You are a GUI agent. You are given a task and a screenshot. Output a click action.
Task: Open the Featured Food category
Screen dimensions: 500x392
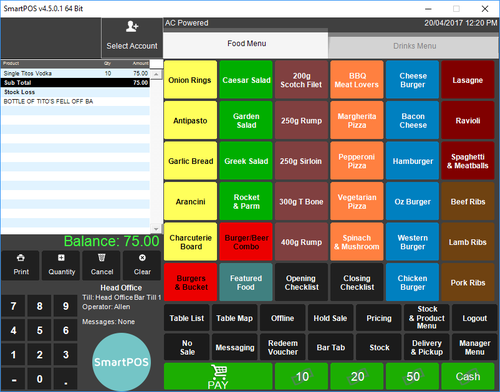coord(246,282)
